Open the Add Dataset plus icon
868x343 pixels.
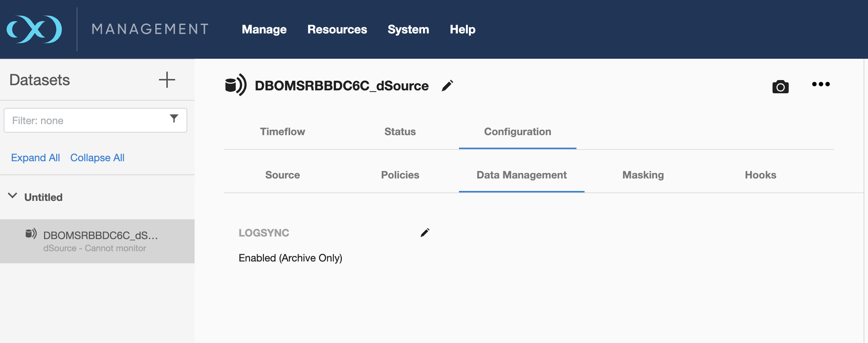pyautogui.click(x=167, y=79)
